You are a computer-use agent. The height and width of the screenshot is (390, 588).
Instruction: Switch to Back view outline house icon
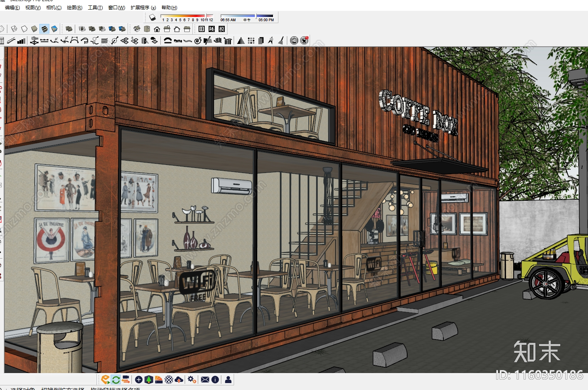pyautogui.click(x=177, y=29)
